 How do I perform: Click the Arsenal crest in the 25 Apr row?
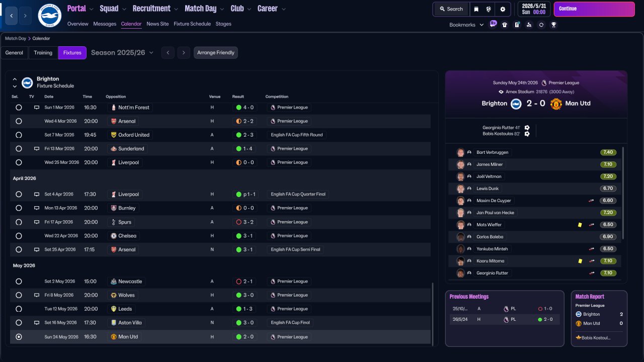tap(114, 249)
